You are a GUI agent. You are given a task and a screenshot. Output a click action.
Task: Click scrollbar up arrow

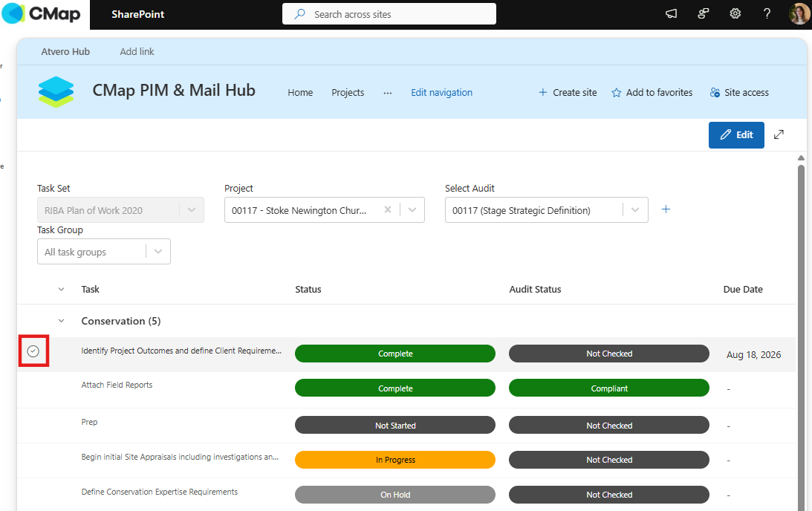pos(801,158)
